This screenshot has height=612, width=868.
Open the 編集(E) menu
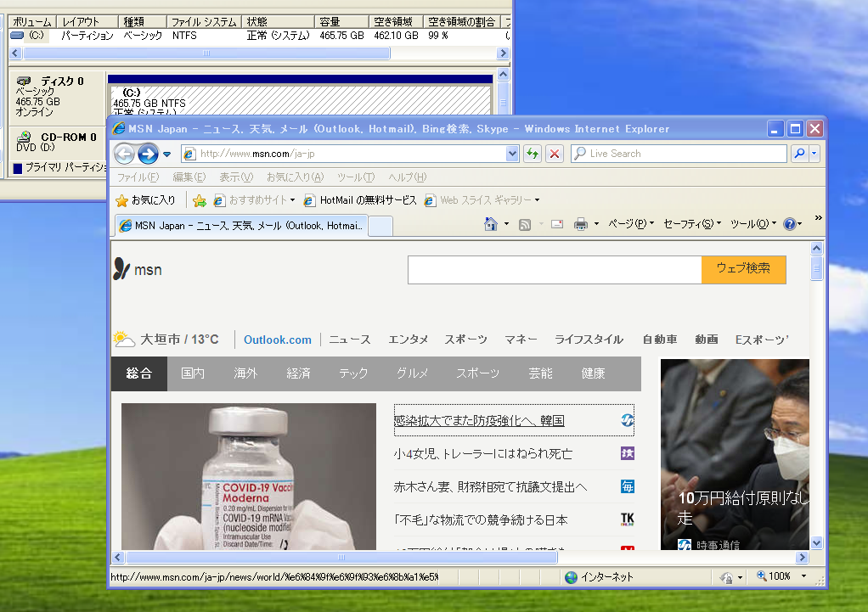(x=189, y=177)
